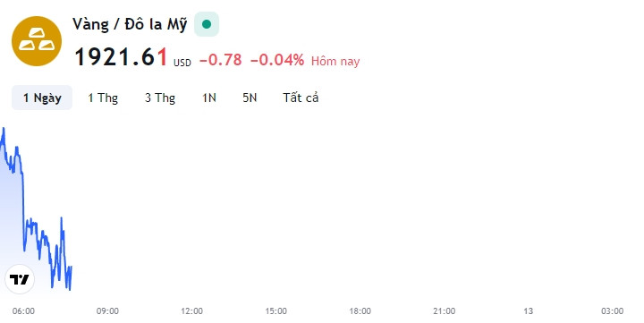Click the 1921.61 price value
Screen dimensions: 644x323
[x=121, y=56]
